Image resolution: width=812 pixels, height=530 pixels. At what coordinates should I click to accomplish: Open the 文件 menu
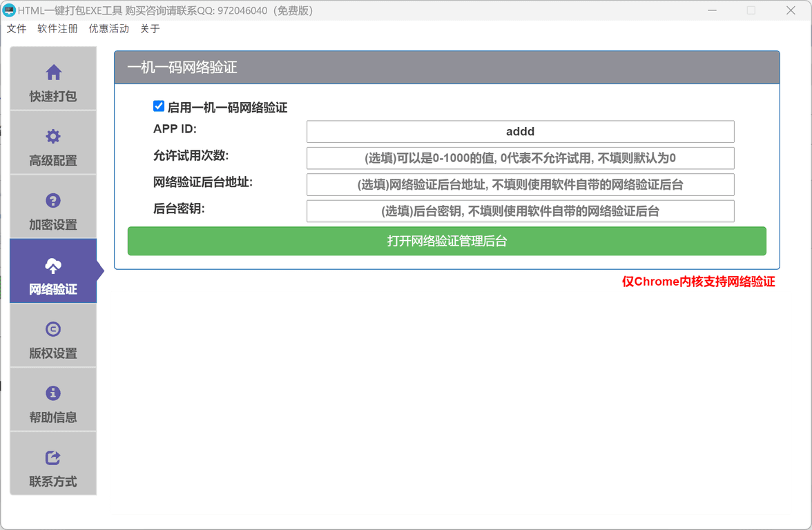pos(17,29)
